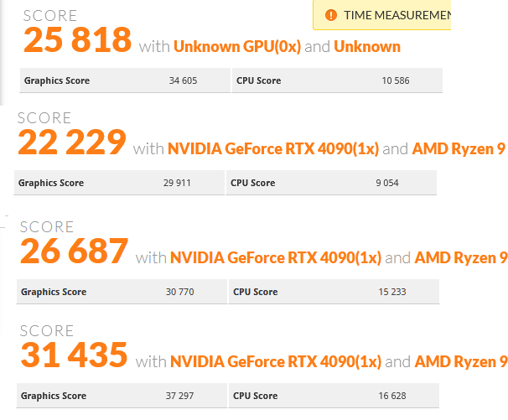
Task: Open NVIDIA GeForce RTX 4090 link beside 22 229
Action: tap(273, 148)
